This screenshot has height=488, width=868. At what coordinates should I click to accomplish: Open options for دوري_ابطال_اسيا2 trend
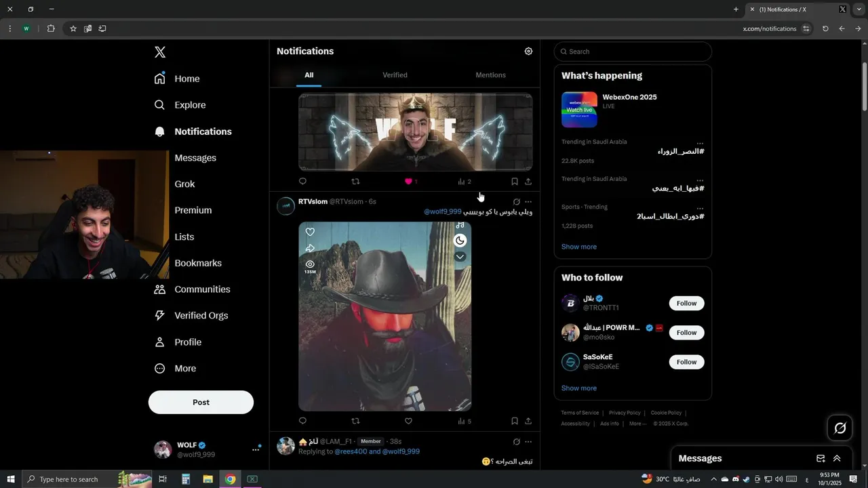click(700, 208)
